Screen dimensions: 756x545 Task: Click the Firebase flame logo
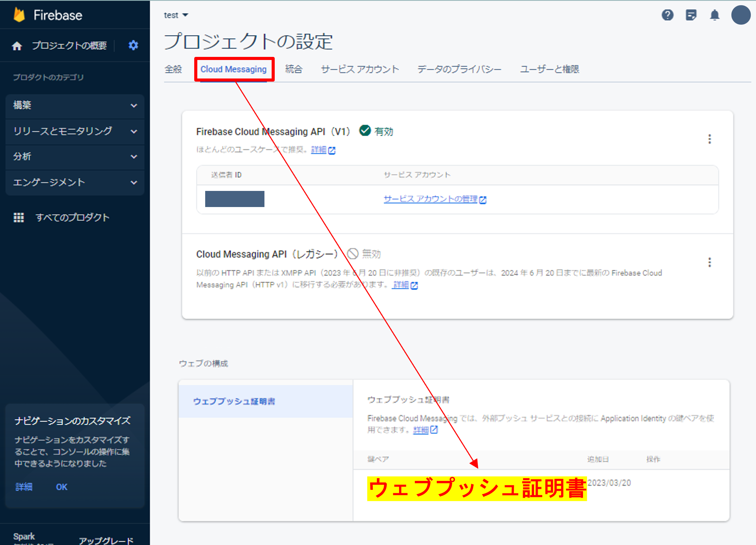19,15
